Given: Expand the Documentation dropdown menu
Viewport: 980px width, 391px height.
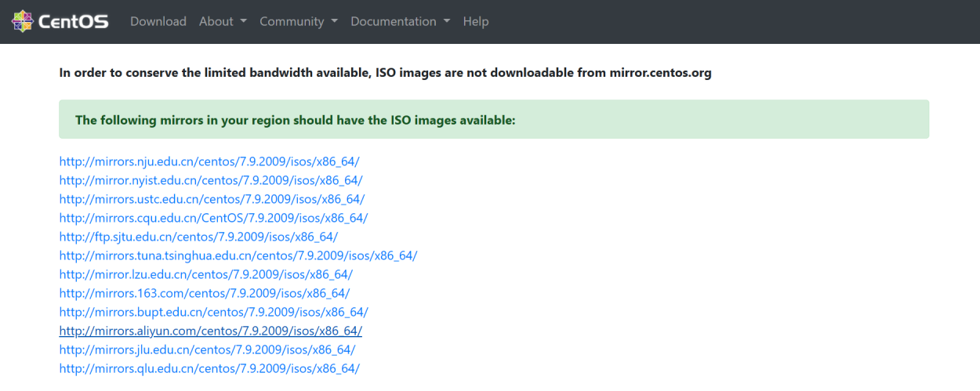Looking at the screenshot, I should tap(401, 21).
